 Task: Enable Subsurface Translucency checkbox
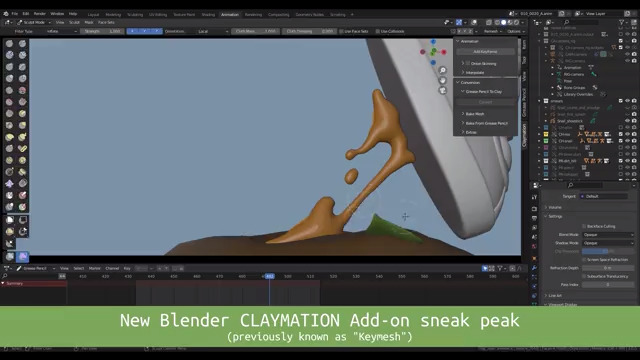pyautogui.click(x=584, y=276)
